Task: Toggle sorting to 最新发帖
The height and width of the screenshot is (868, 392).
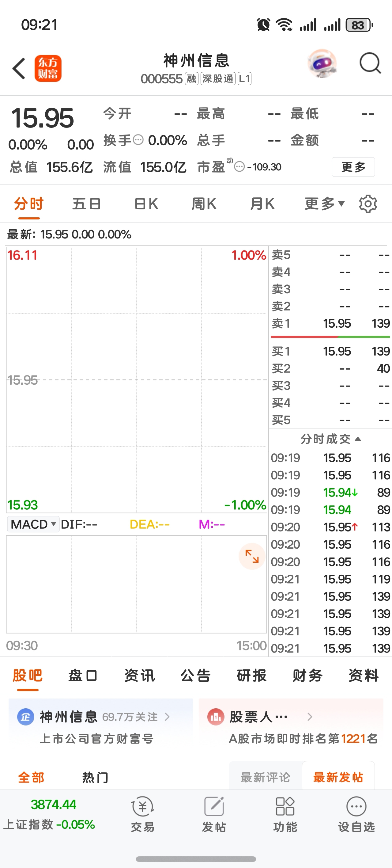Action: coord(338,777)
